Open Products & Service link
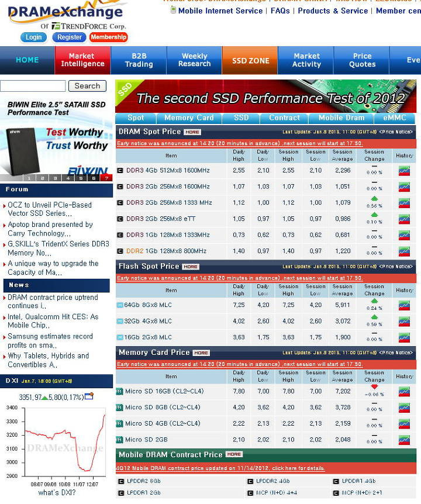This screenshot has height=504, width=421. click(x=333, y=11)
